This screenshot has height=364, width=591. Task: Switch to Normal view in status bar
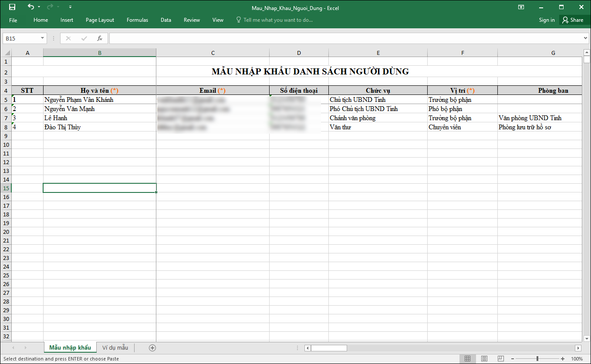467,359
